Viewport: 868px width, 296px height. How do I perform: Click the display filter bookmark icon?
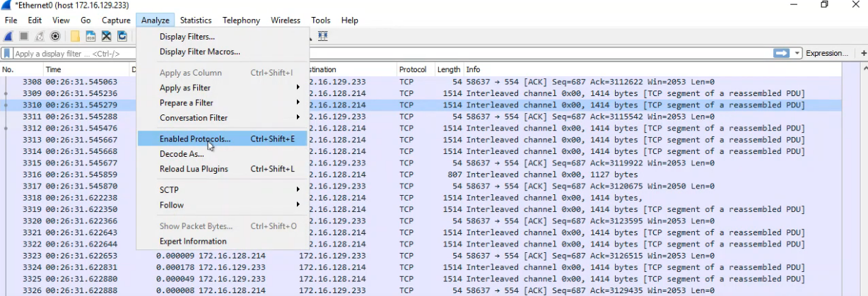pyautogui.click(x=7, y=54)
